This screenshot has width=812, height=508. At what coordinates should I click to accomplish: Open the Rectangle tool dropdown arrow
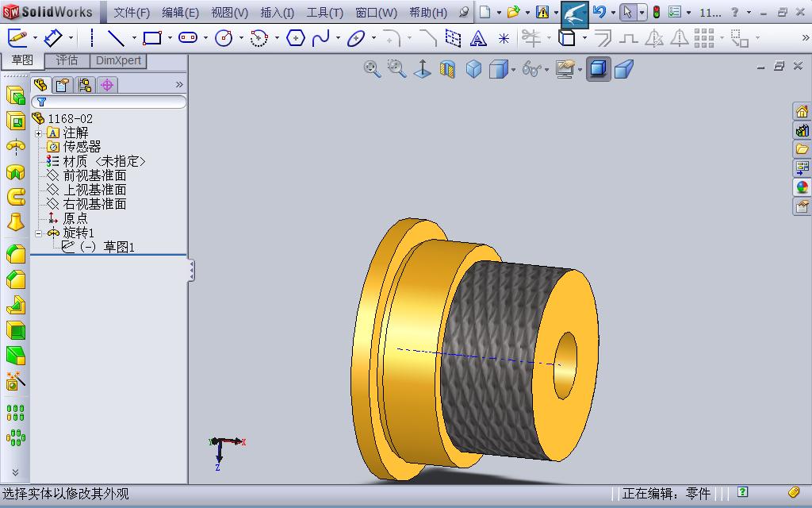point(170,38)
